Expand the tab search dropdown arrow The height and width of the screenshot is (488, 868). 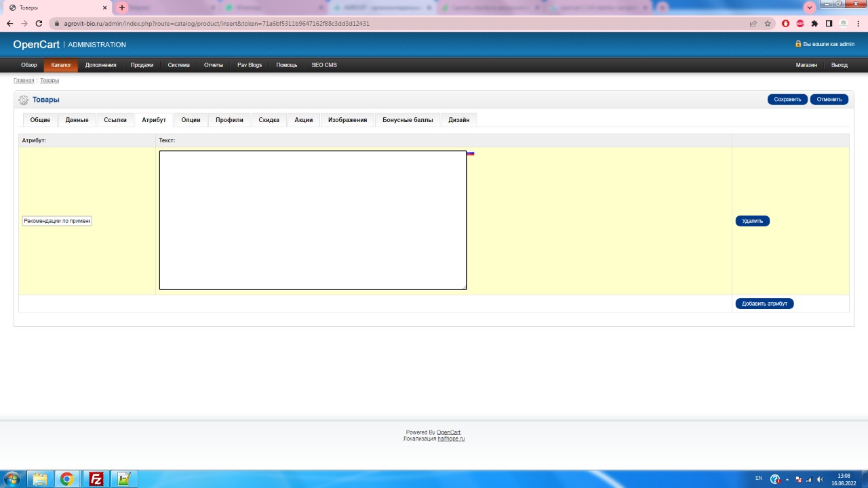click(x=809, y=7)
